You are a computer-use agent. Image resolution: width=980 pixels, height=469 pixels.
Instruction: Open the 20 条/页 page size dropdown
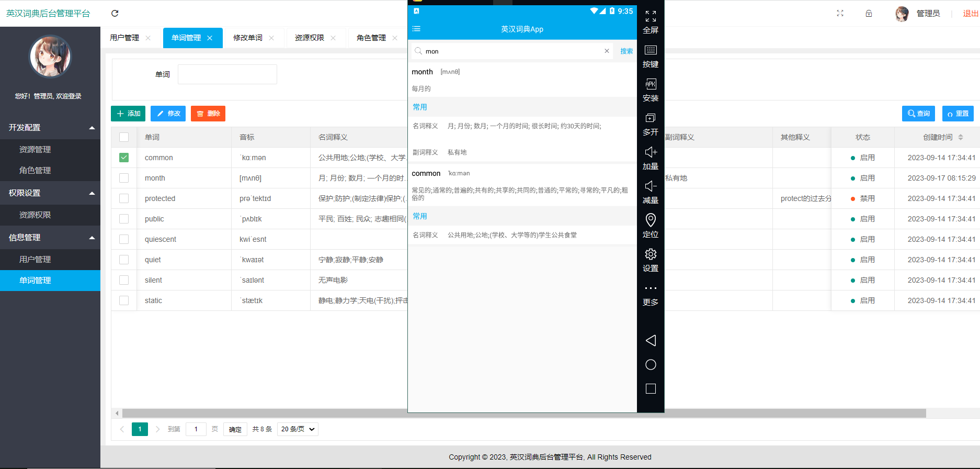(x=298, y=429)
